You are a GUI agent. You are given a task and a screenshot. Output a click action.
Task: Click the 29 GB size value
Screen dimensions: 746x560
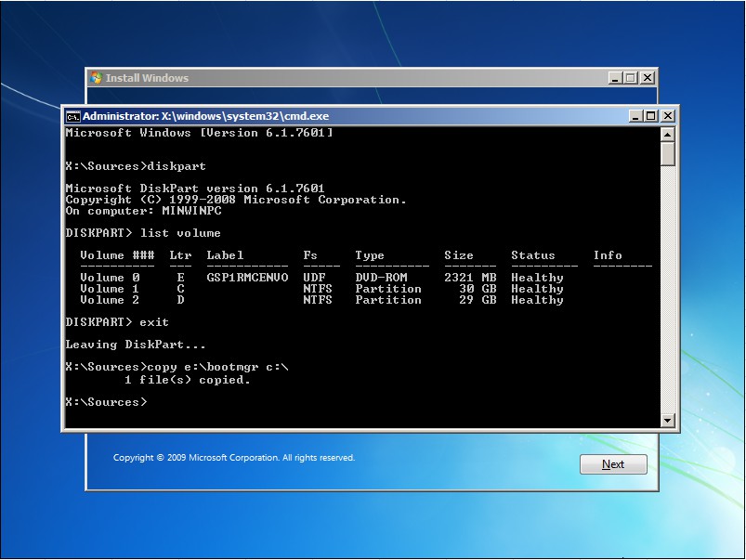[478, 300]
